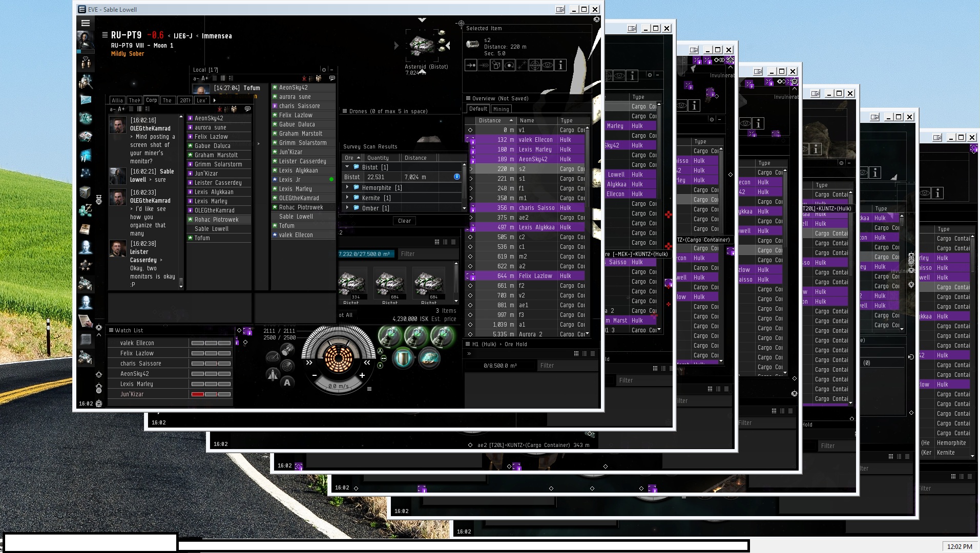This screenshot has width=980, height=553.
Task: Open the Local chat settings bubble icon
Action: 332,78
